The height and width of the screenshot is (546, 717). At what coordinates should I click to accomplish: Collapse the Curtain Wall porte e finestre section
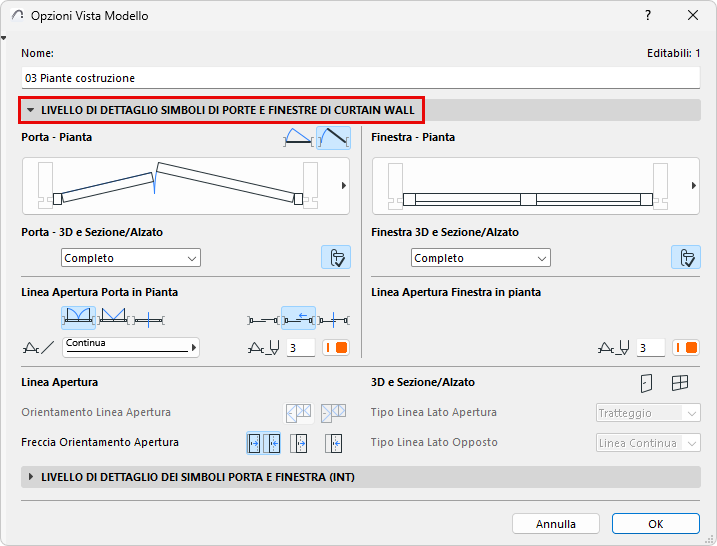(221, 110)
